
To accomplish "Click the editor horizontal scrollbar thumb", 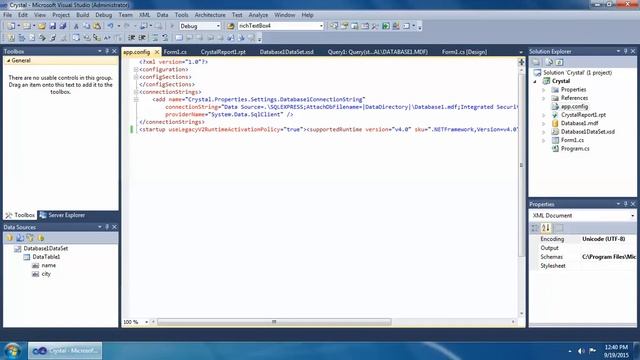I will pos(274,322).
